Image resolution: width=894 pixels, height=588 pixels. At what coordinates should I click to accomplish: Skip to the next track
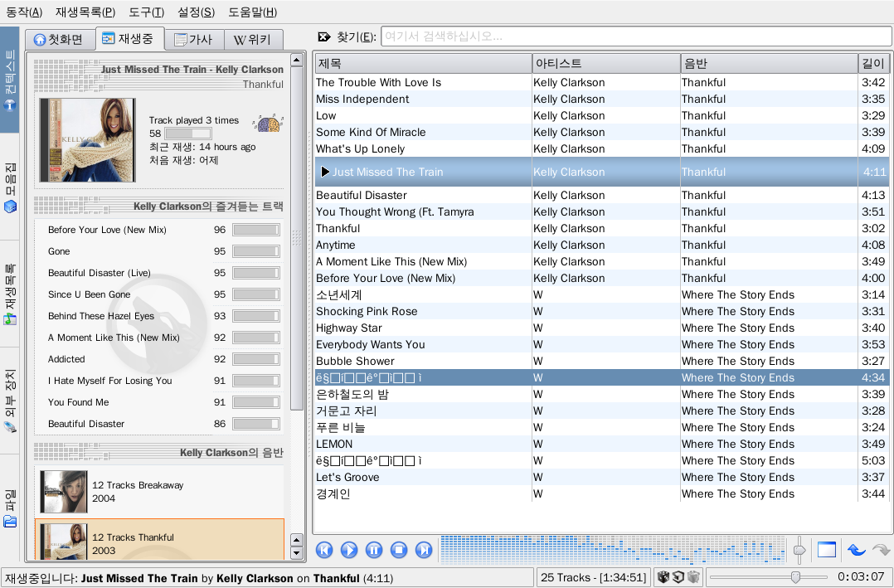424,550
